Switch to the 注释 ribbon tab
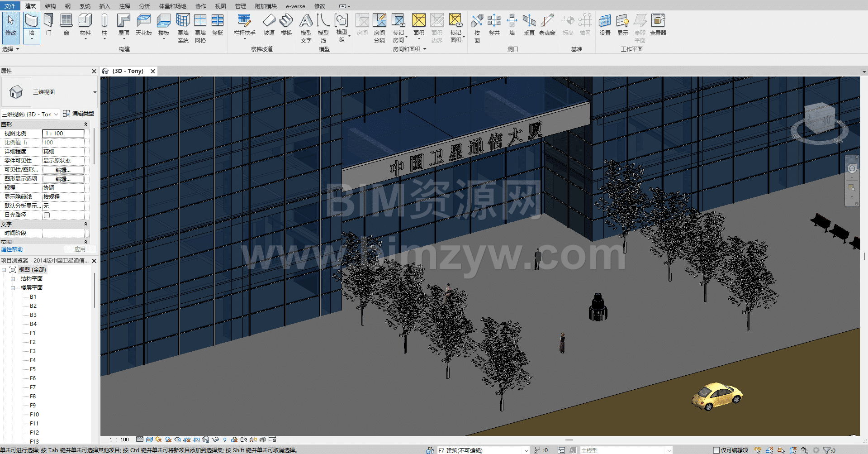This screenshot has width=868, height=454. pos(125,6)
